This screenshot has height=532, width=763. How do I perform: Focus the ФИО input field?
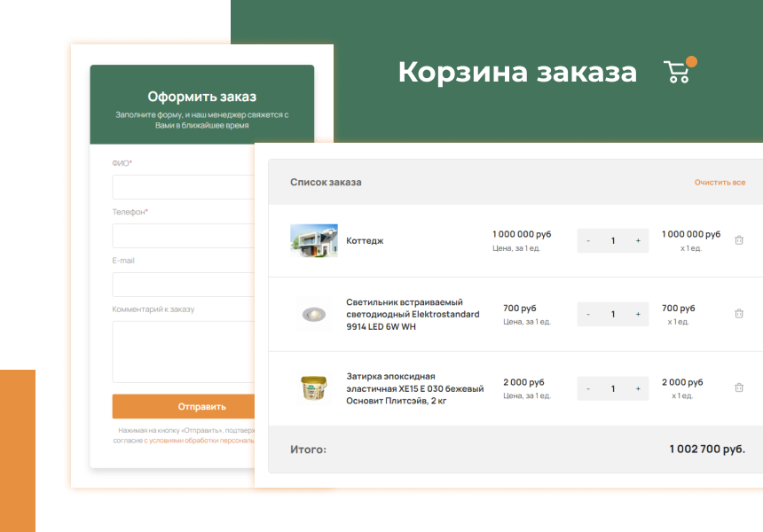184,187
